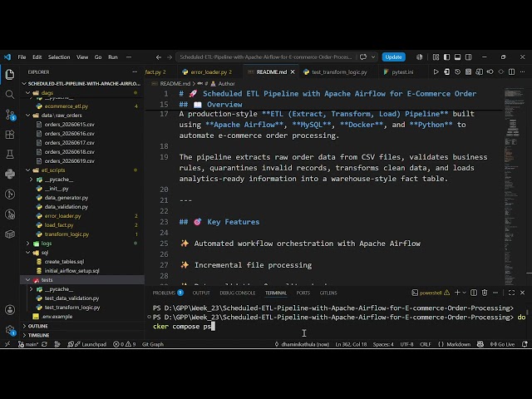Open the Explorer view in activity bar

pos(10,74)
